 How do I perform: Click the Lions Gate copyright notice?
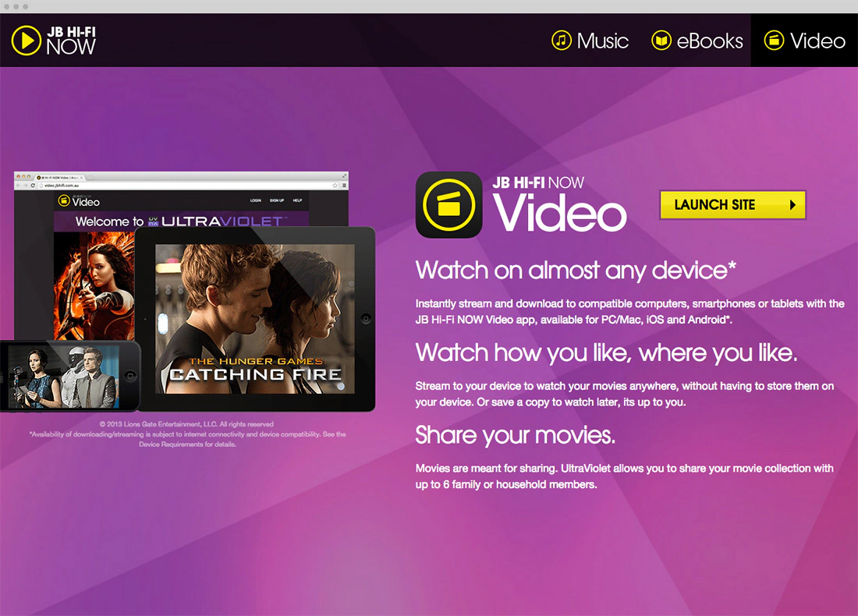tap(186, 424)
